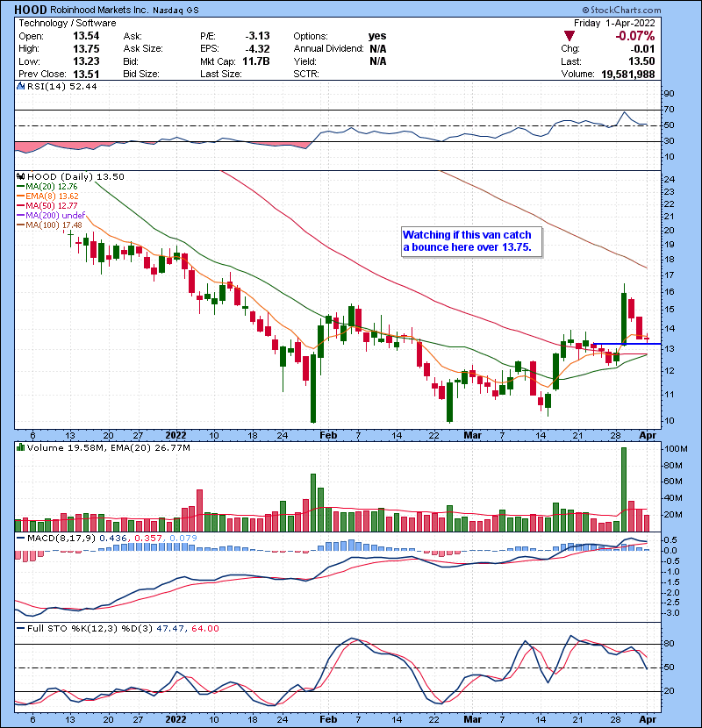Click the Technology / Software sector label
The height and width of the screenshot is (728, 702).
68,23
